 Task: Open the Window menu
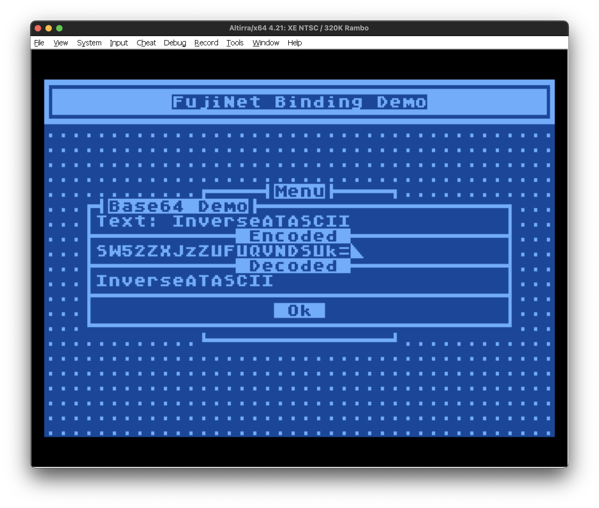[266, 43]
